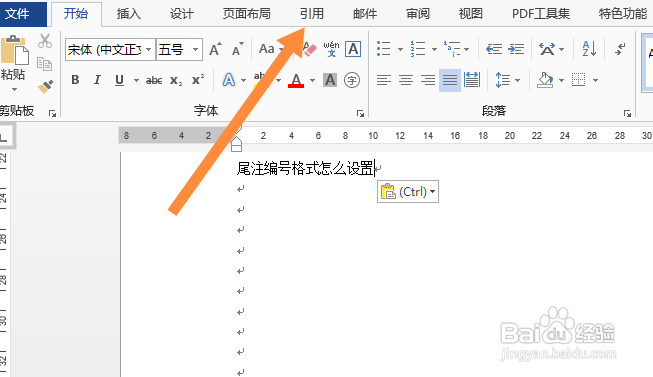Align text left
Screen dimensions: 653x377
click(384, 80)
